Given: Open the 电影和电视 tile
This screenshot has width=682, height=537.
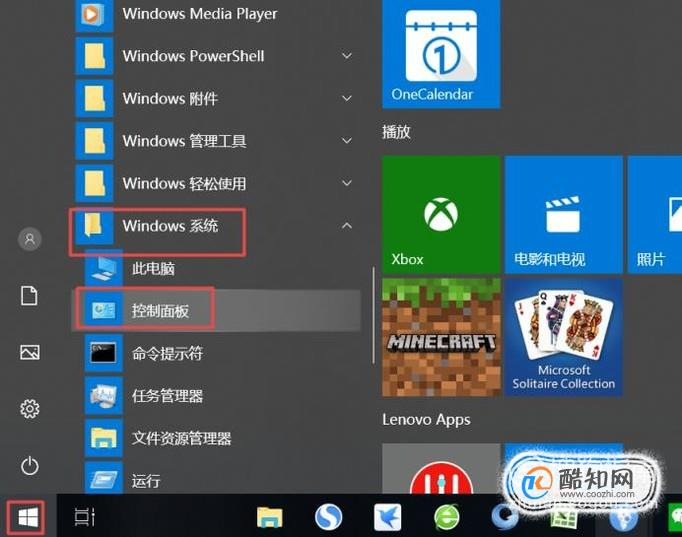Looking at the screenshot, I should 563,215.
